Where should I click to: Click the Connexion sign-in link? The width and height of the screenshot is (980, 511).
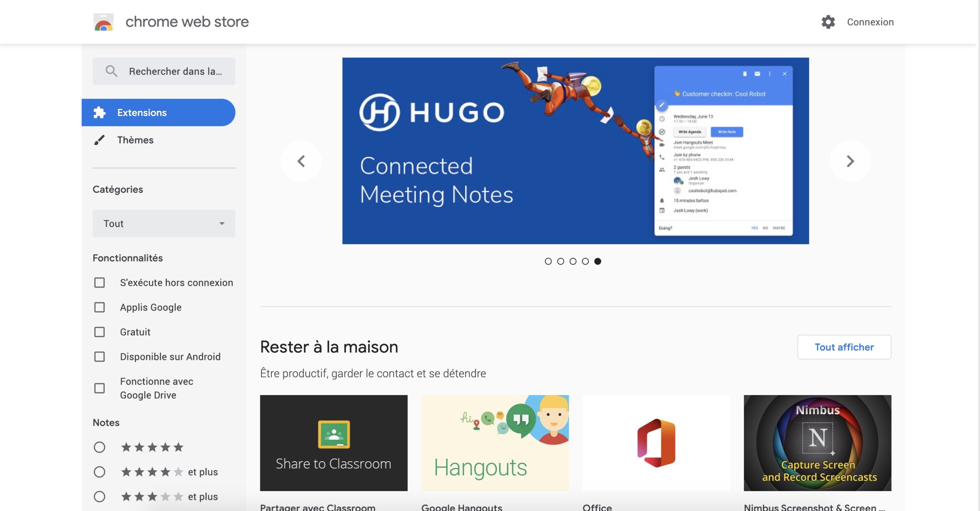click(870, 22)
